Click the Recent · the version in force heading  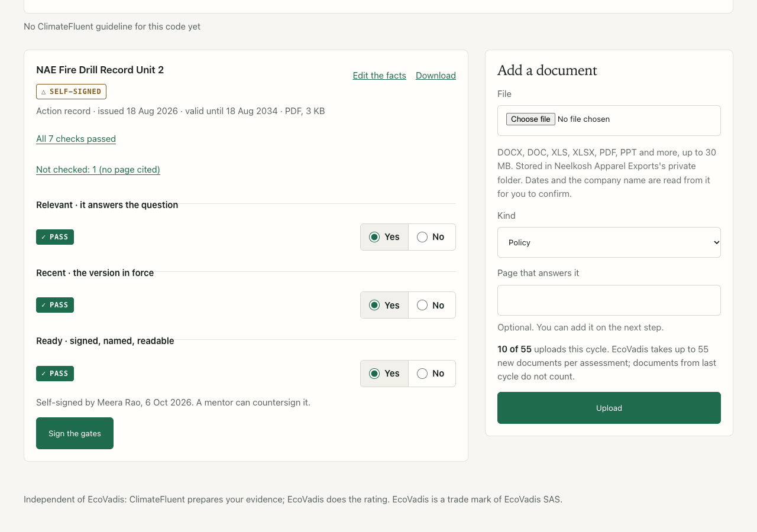tap(95, 273)
